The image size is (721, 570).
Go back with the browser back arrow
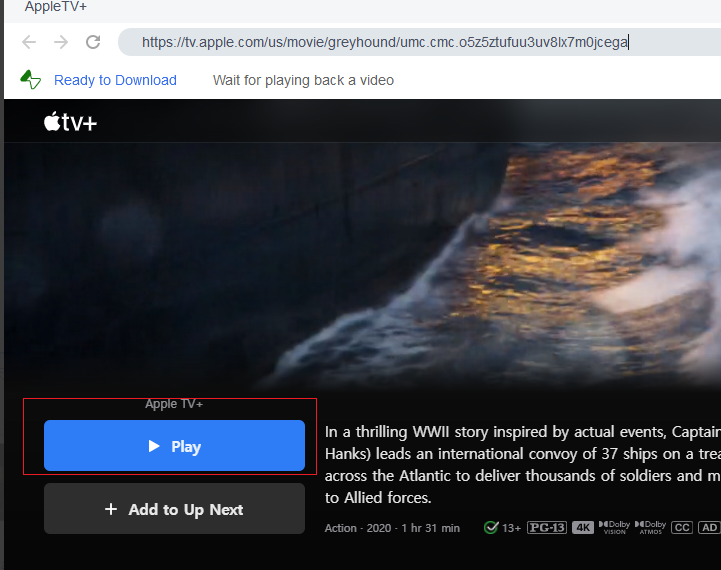click(29, 42)
